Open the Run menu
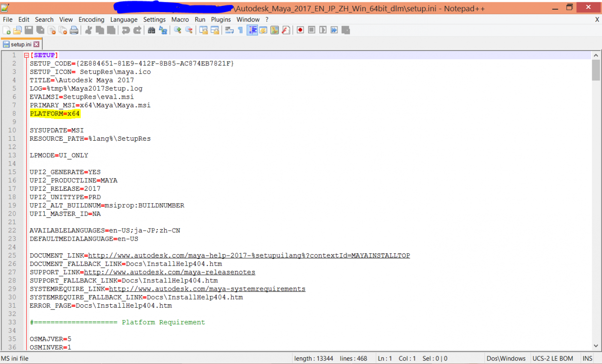 [200, 19]
